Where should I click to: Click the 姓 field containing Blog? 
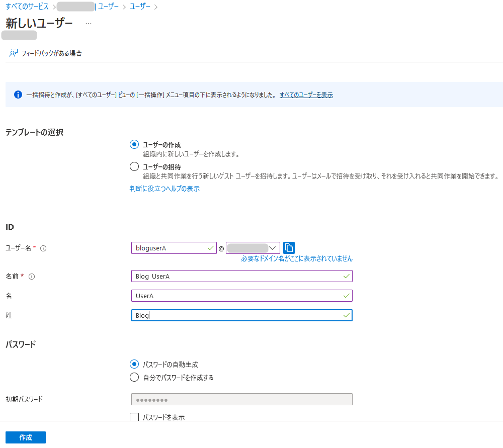coord(242,315)
